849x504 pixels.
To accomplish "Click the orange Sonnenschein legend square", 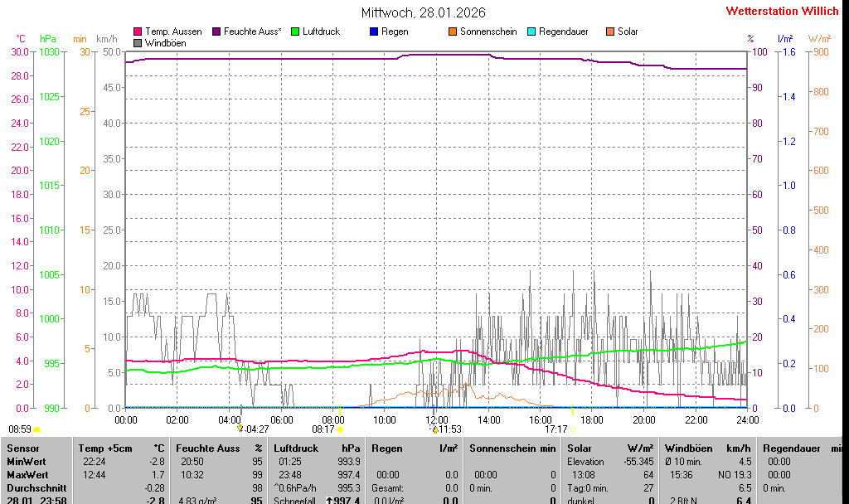I will (x=453, y=31).
